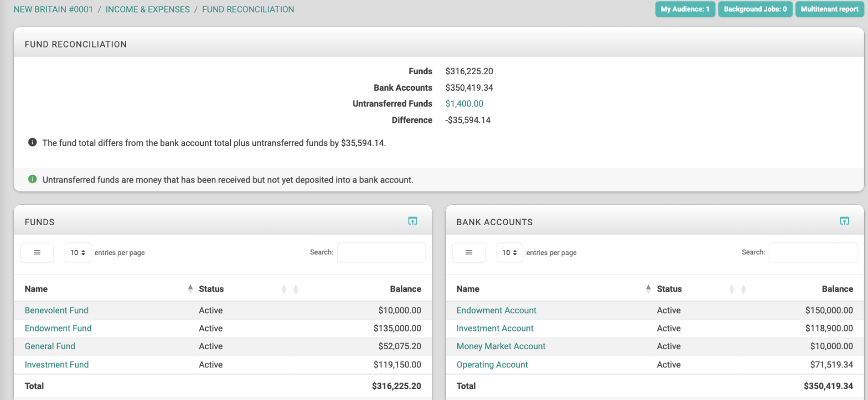Export the Bank Accounts table via header icon
Image resolution: width=868 pixels, height=400 pixels.
(844, 221)
